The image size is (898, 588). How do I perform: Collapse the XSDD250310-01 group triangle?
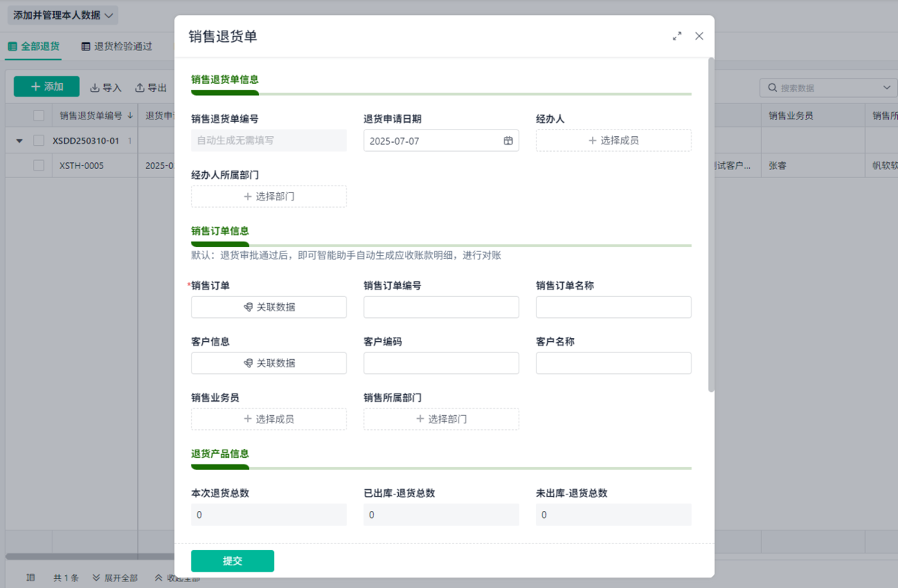(x=19, y=141)
